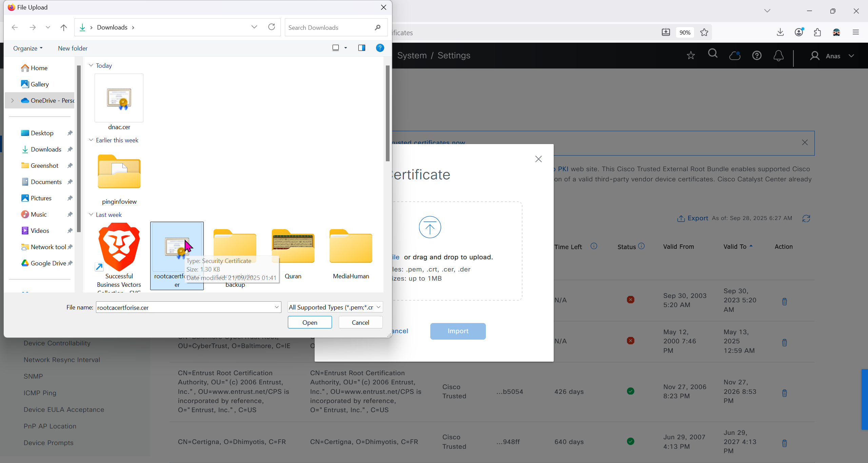Expand the OneDrive tree node

tap(13, 100)
